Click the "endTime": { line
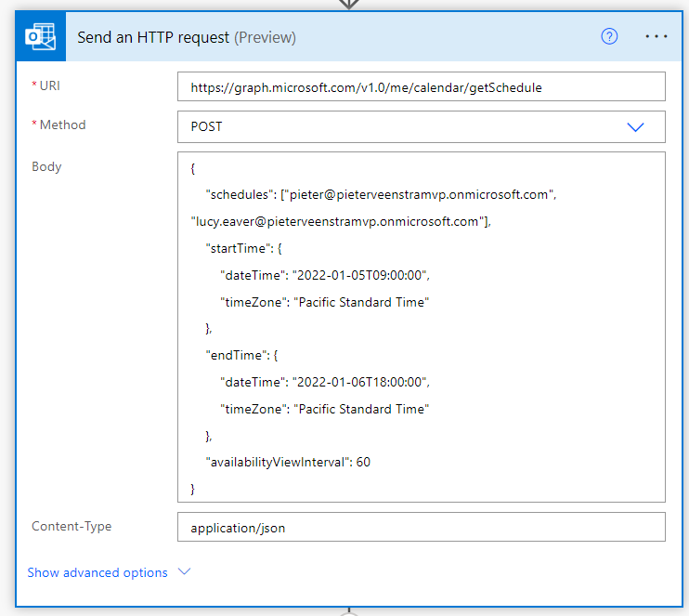 (241, 355)
